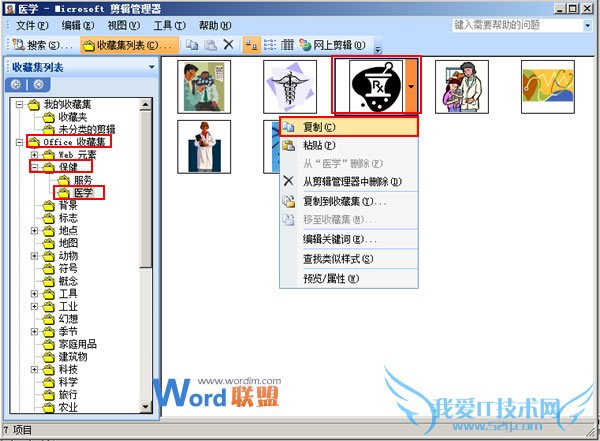
Task: Click the help question input box
Action: click(517, 25)
